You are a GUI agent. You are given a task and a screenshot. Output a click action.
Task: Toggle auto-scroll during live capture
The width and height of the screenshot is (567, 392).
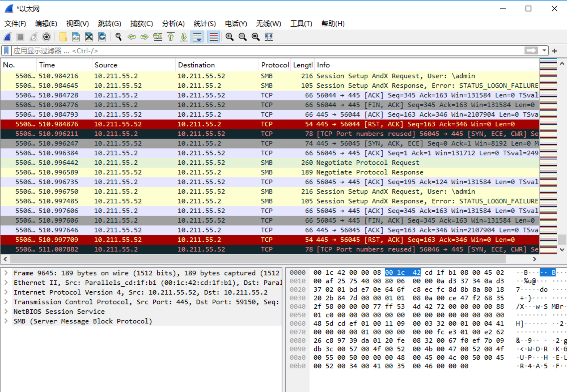click(197, 37)
